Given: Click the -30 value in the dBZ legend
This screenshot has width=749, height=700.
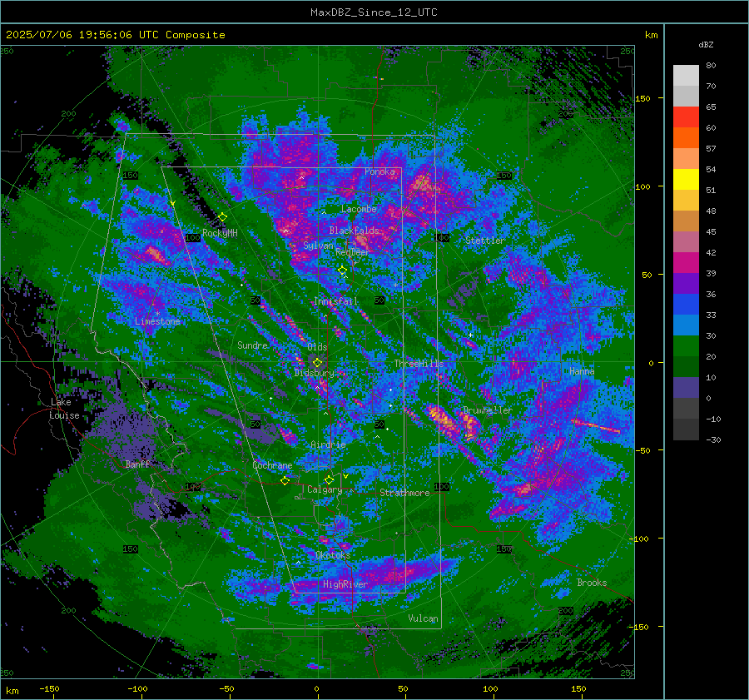Looking at the screenshot, I should [713, 439].
